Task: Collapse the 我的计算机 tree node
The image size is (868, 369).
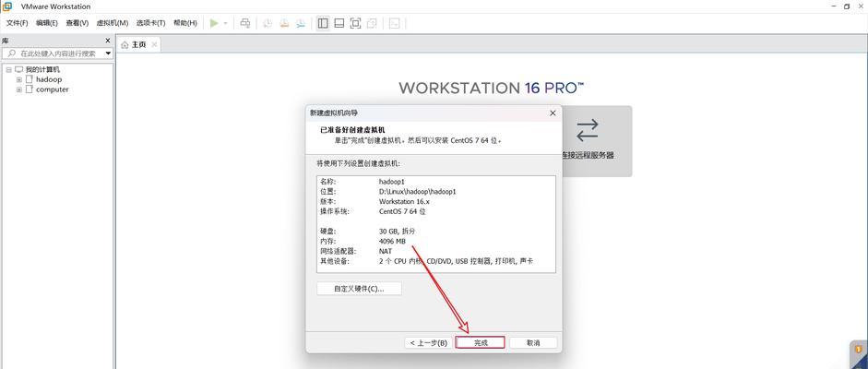Action: click(x=9, y=70)
